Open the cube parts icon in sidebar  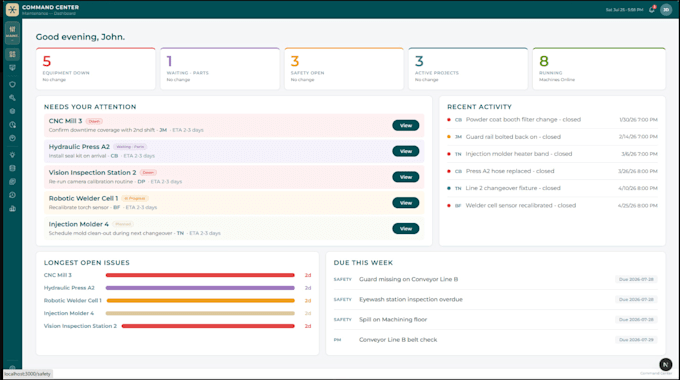(x=12, y=111)
